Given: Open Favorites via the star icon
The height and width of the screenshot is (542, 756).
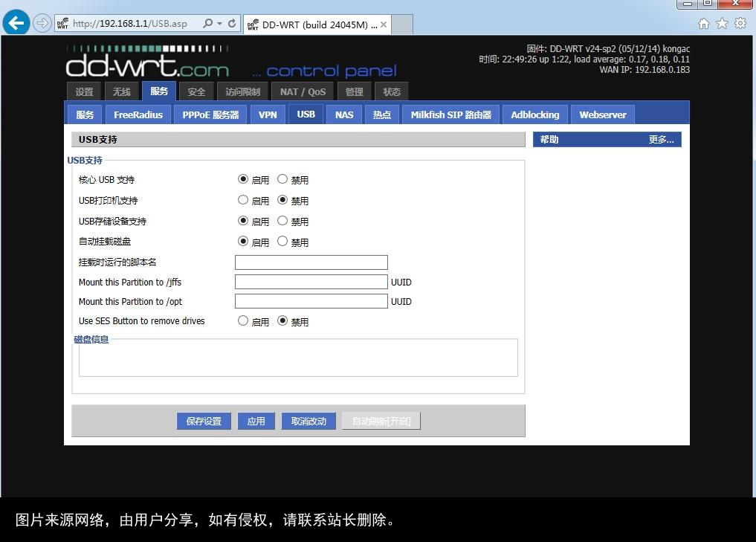Looking at the screenshot, I should (721, 23).
